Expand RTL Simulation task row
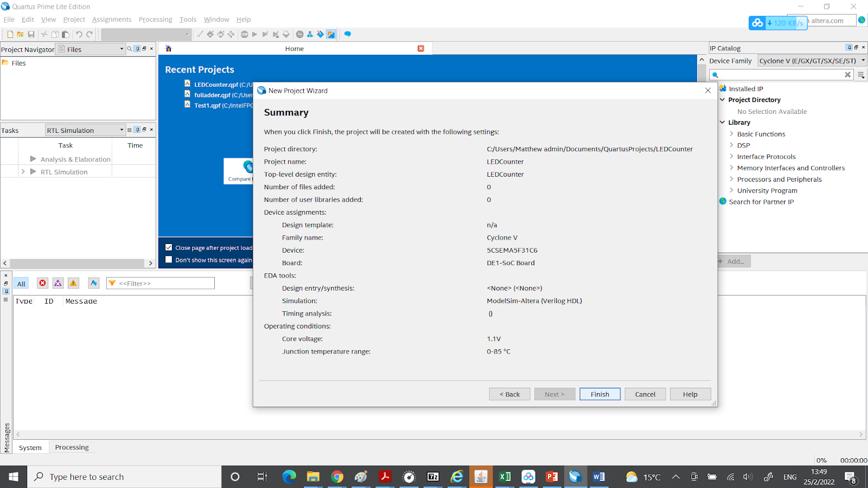The height and width of the screenshot is (488, 868). pyautogui.click(x=23, y=172)
